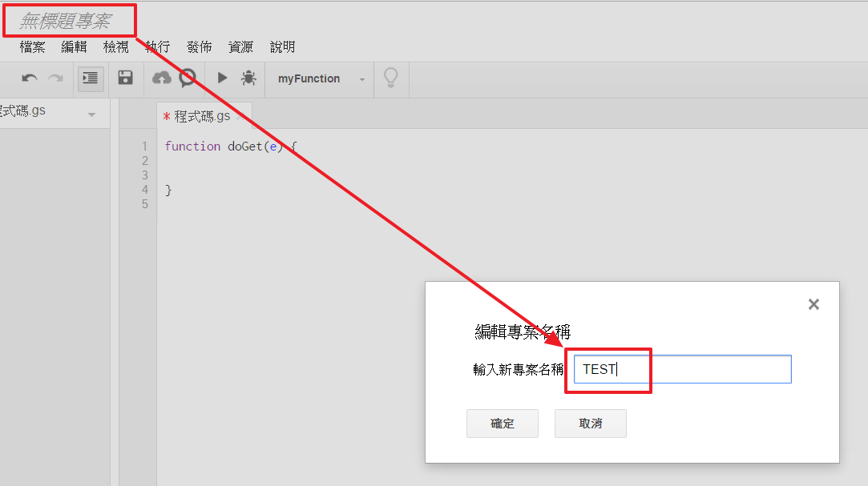The image size is (868, 486).
Task: Expand dropdown arrow beside sidebar 程式碼.gs file
Action: coord(91,115)
